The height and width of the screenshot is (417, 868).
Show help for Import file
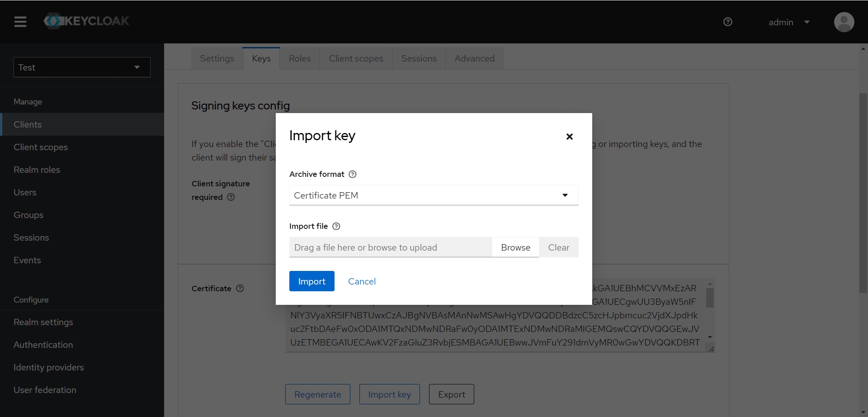(x=336, y=226)
